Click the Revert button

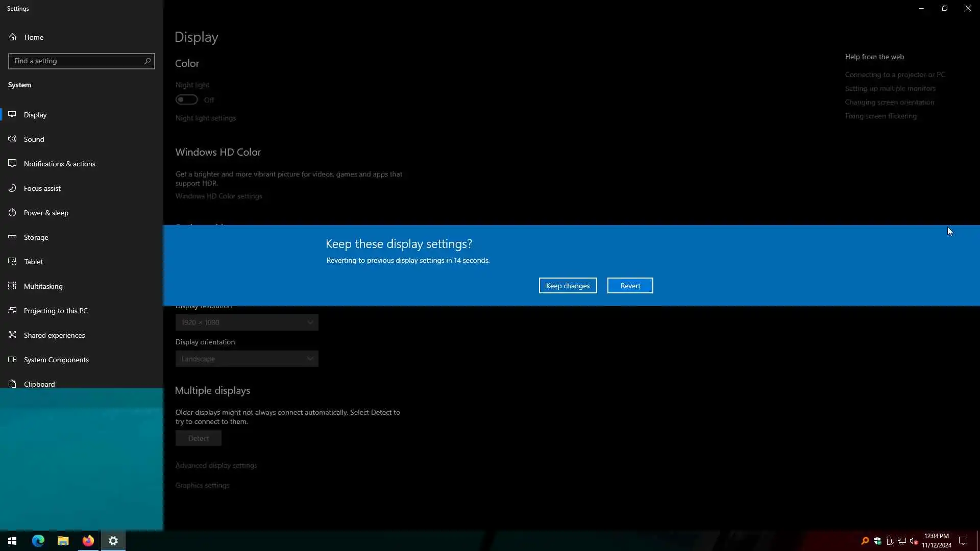630,286
